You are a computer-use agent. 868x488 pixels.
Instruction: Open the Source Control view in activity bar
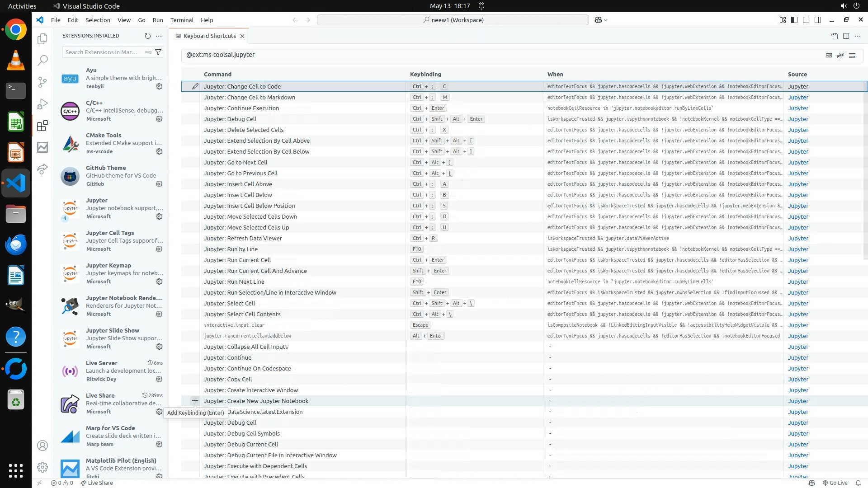pos(42,82)
